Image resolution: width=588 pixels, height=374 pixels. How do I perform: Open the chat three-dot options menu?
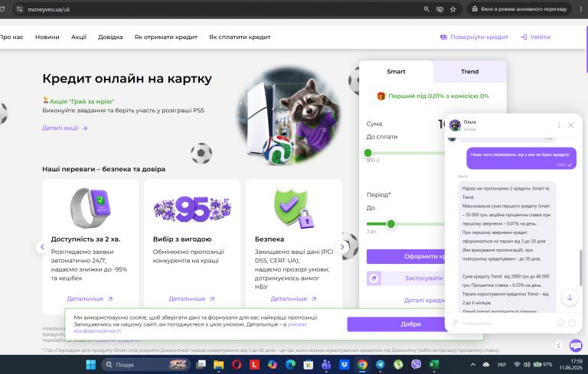pyautogui.click(x=559, y=125)
